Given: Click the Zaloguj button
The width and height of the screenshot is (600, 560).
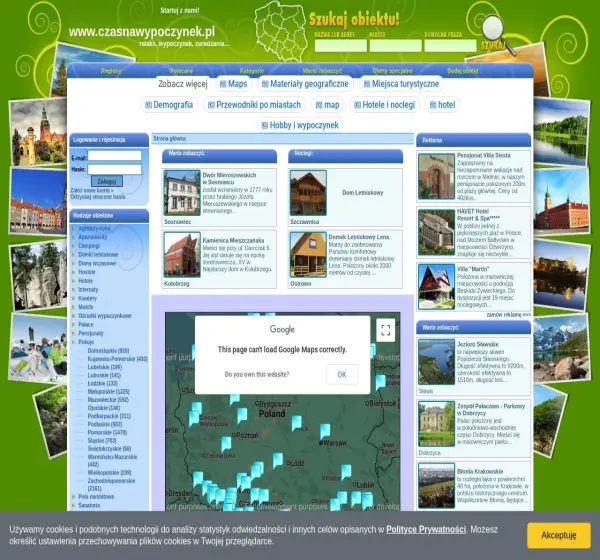Looking at the screenshot, I should (107, 181).
